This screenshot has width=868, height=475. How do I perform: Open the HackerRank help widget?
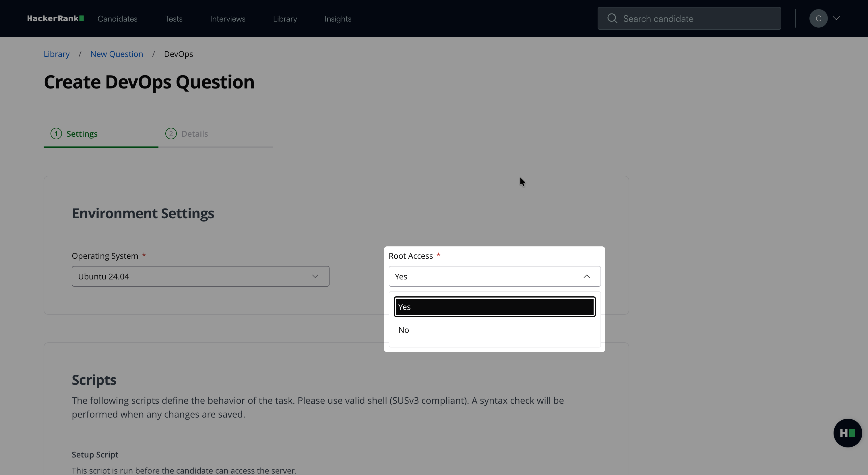tap(847, 433)
